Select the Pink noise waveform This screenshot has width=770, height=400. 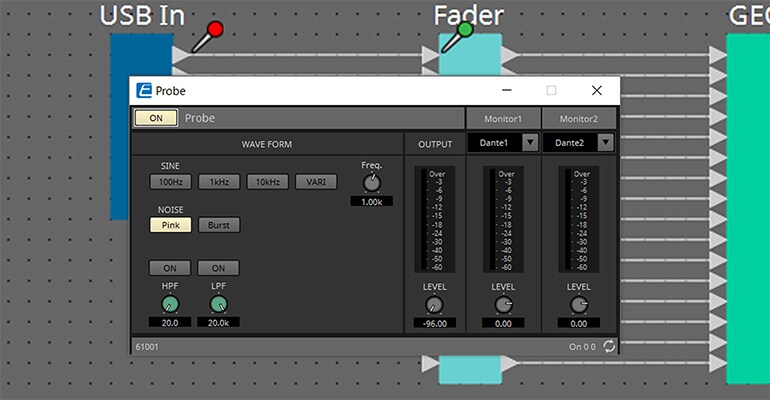(170, 225)
